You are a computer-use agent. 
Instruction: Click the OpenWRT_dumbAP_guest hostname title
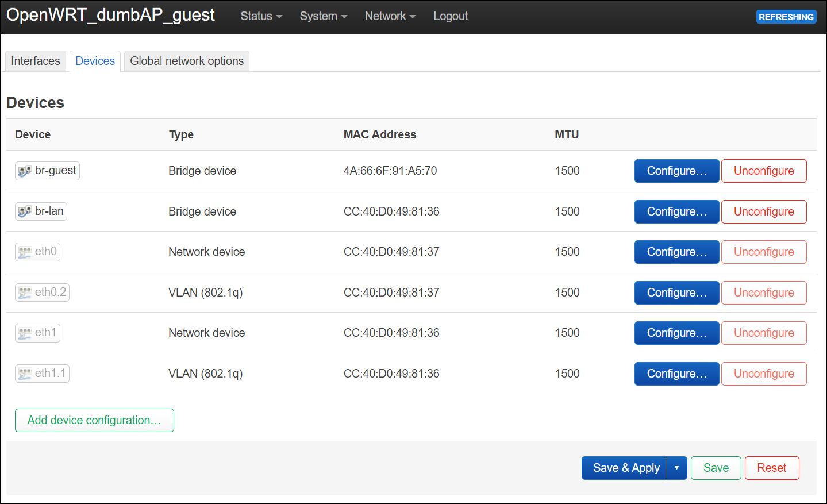(110, 15)
